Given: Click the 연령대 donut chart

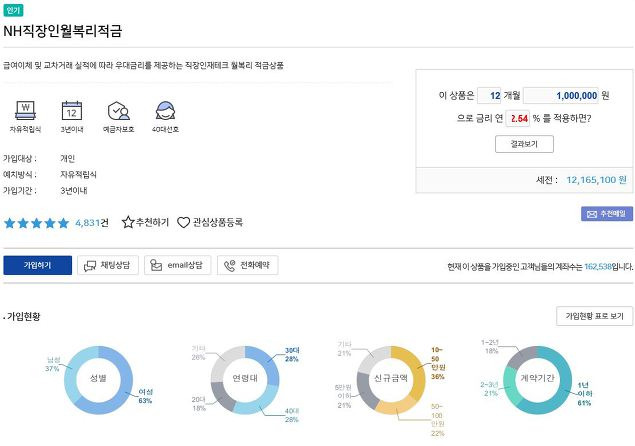Looking at the screenshot, I should pyautogui.click(x=245, y=380).
